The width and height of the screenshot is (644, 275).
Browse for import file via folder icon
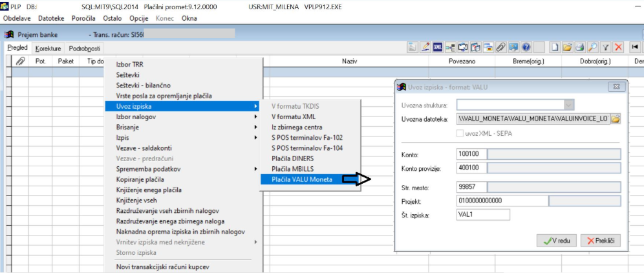(615, 119)
